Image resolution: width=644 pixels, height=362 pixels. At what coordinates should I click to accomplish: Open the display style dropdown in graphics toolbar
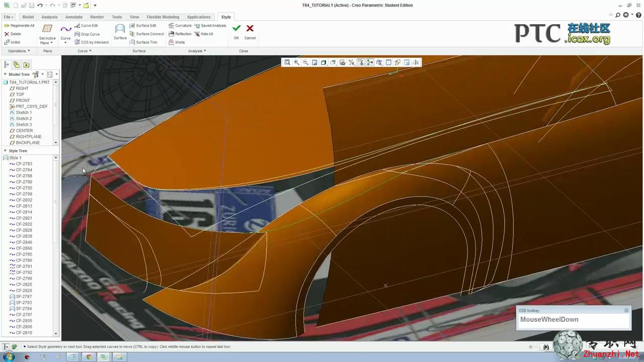tap(324, 62)
